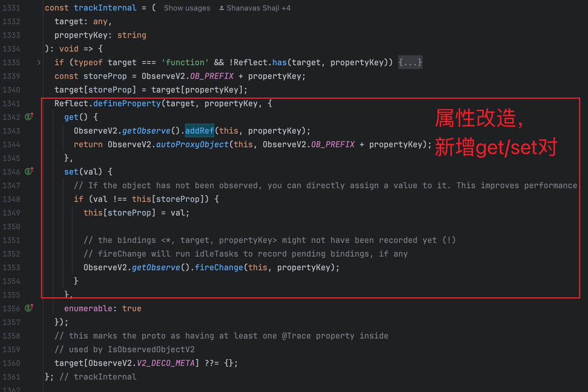Click the 'function' string literal

tap(185, 62)
